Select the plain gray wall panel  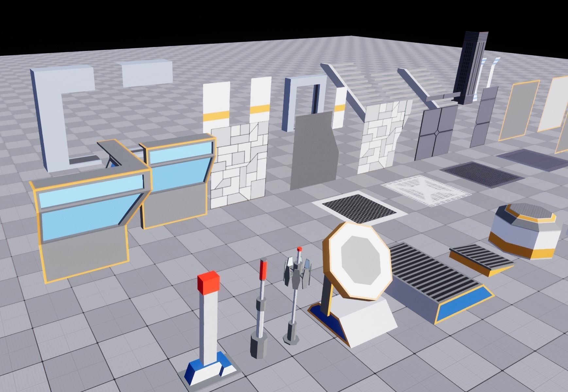[x=314, y=150]
